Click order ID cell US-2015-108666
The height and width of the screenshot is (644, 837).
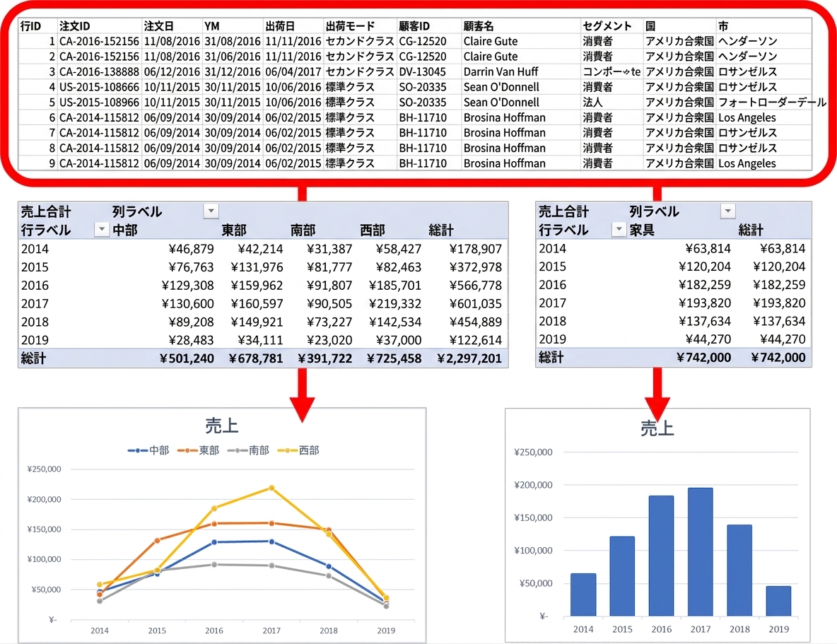99,87
